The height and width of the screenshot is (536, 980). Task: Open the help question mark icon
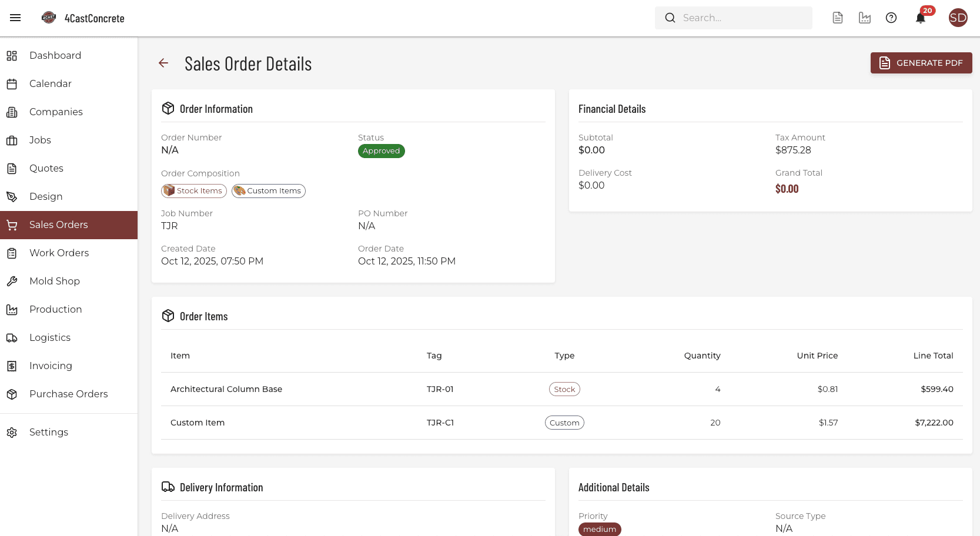coord(891,18)
